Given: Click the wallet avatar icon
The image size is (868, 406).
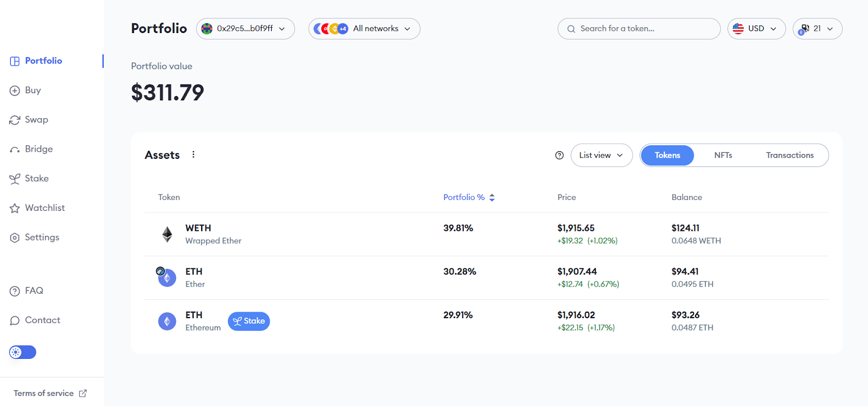Looking at the screenshot, I should [207, 29].
